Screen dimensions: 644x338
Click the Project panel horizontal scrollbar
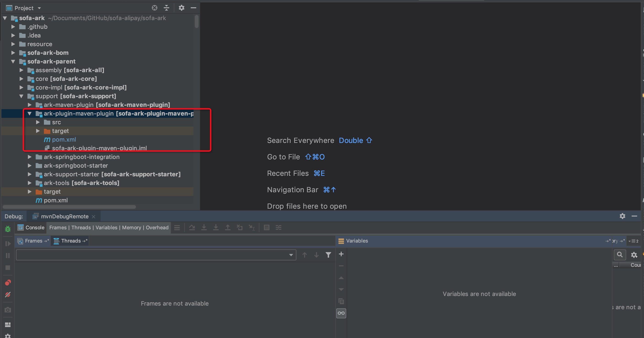click(x=69, y=207)
